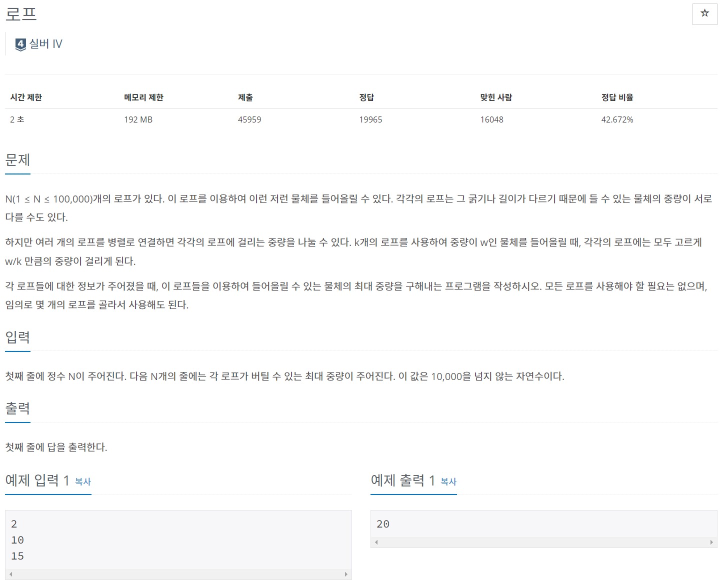The image size is (725, 588).
Task: Click the 출력 section heading
Action: point(17,408)
